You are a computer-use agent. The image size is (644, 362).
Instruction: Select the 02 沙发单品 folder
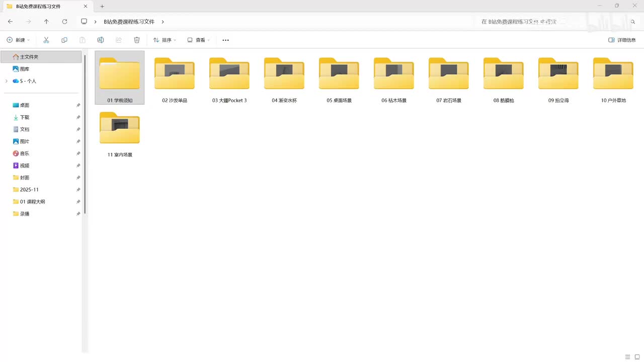pos(175,77)
